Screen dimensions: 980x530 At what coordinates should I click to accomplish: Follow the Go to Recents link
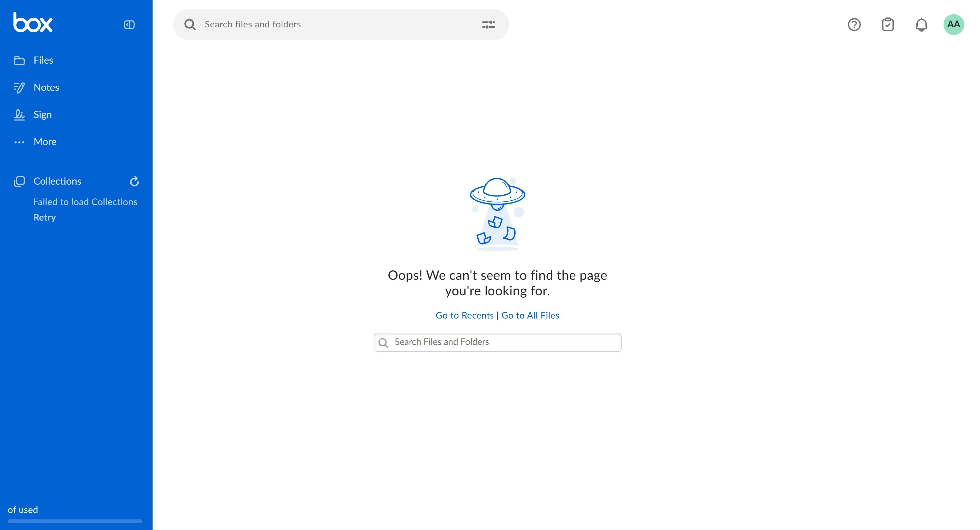click(464, 315)
